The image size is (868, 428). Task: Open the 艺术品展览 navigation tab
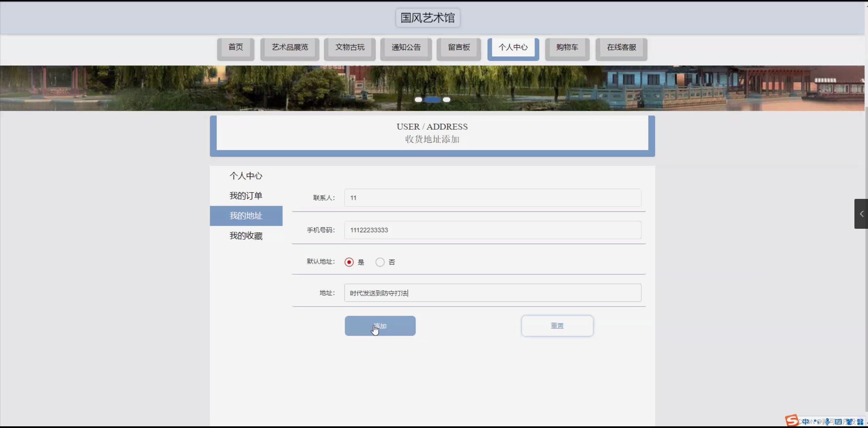(289, 47)
